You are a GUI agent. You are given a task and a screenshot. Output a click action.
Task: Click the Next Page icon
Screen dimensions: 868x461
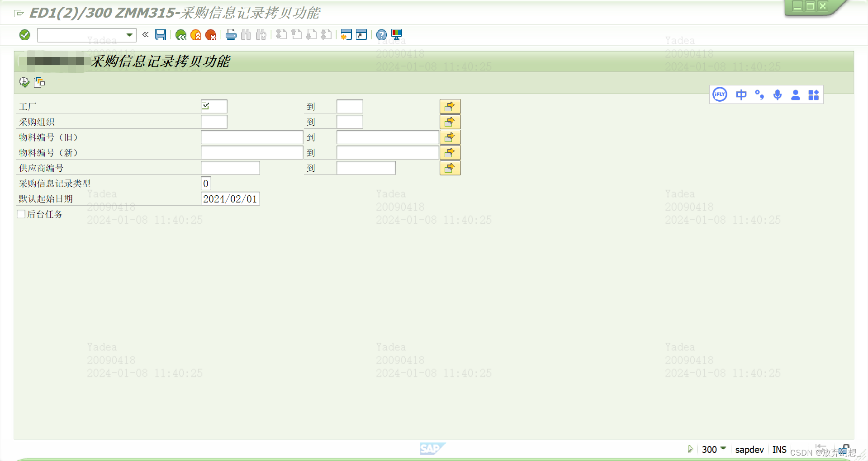point(311,34)
